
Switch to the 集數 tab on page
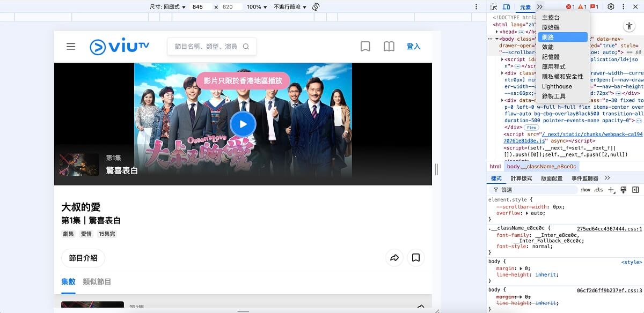click(x=68, y=282)
